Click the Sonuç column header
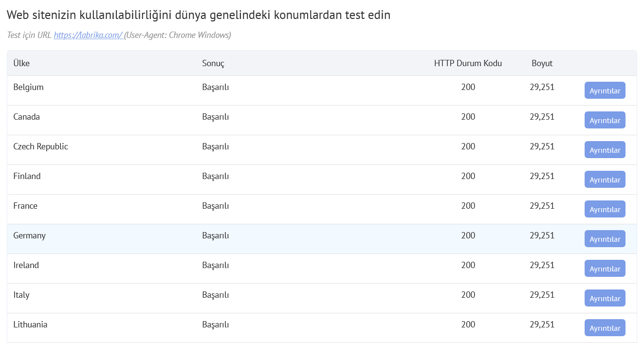The height and width of the screenshot is (343, 644). point(213,63)
